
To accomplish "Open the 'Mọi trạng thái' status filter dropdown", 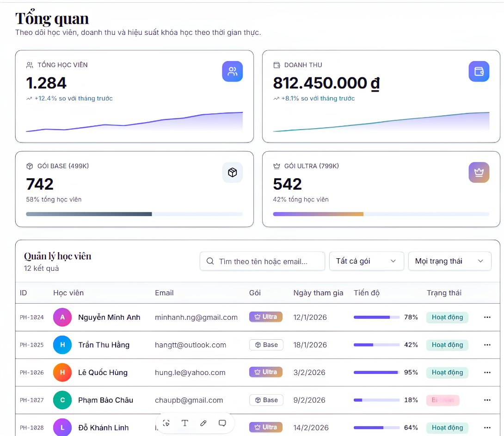I will pyautogui.click(x=450, y=261).
